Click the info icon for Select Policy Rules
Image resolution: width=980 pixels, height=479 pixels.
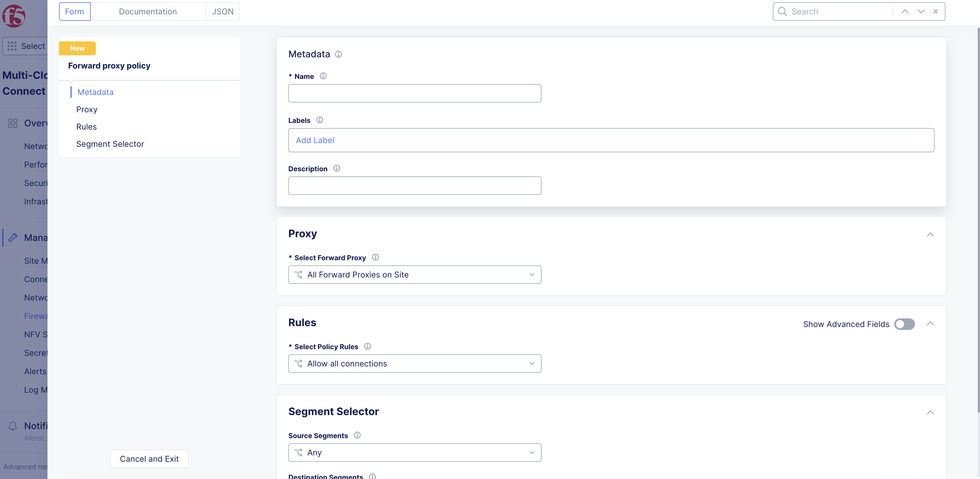(x=367, y=346)
